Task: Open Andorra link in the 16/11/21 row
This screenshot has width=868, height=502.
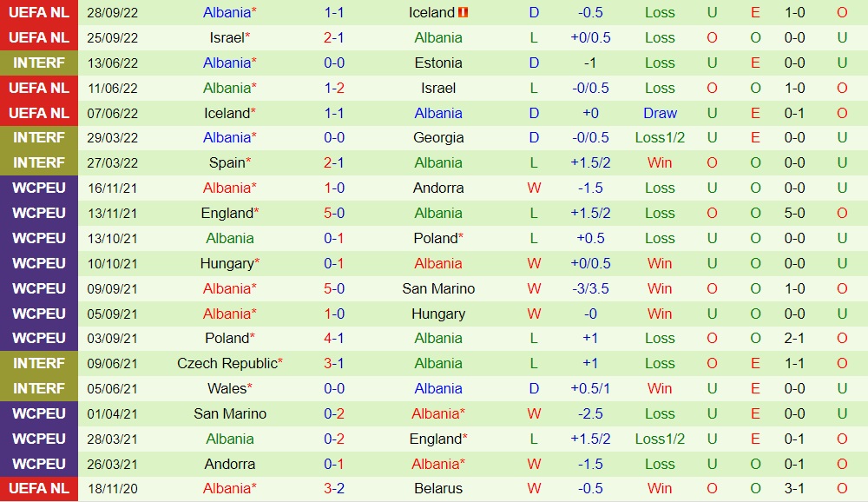Action: tap(438, 188)
